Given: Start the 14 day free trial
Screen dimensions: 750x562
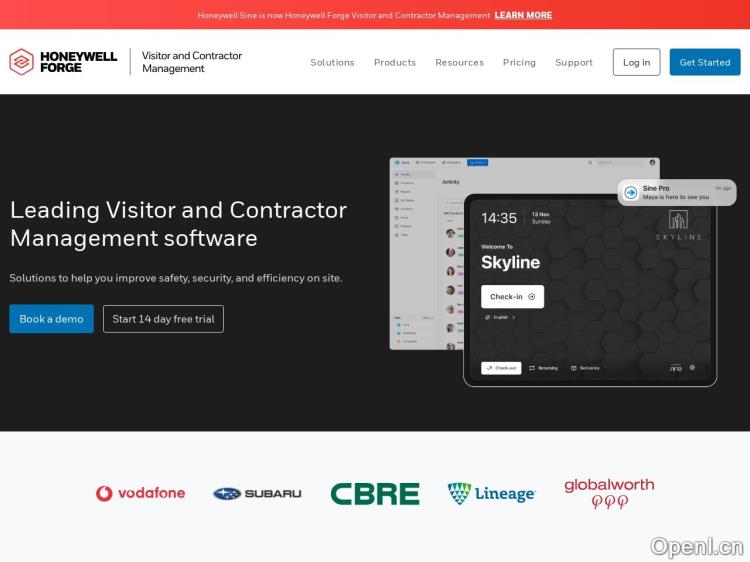Looking at the screenshot, I should click(x=163, y=319).
